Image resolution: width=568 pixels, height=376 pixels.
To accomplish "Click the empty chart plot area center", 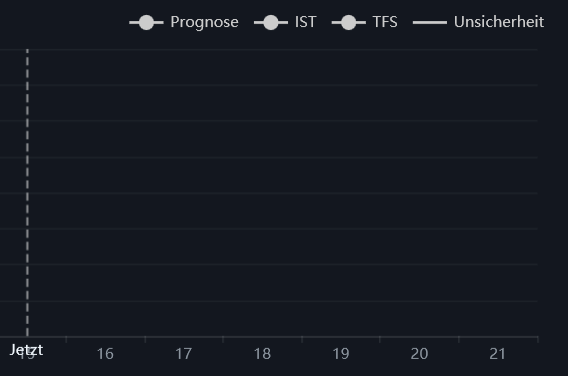I will pyautogui.click(x=269, y=193).
